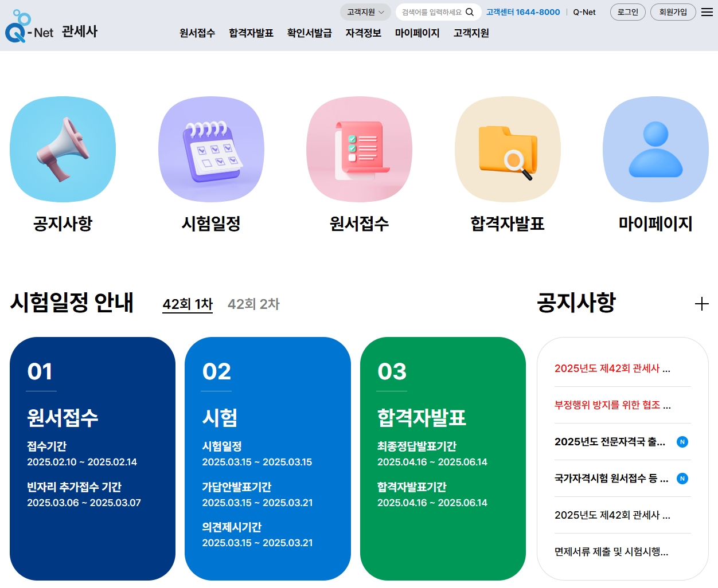
Task: Click the 로그인 button
Action: 627,11
